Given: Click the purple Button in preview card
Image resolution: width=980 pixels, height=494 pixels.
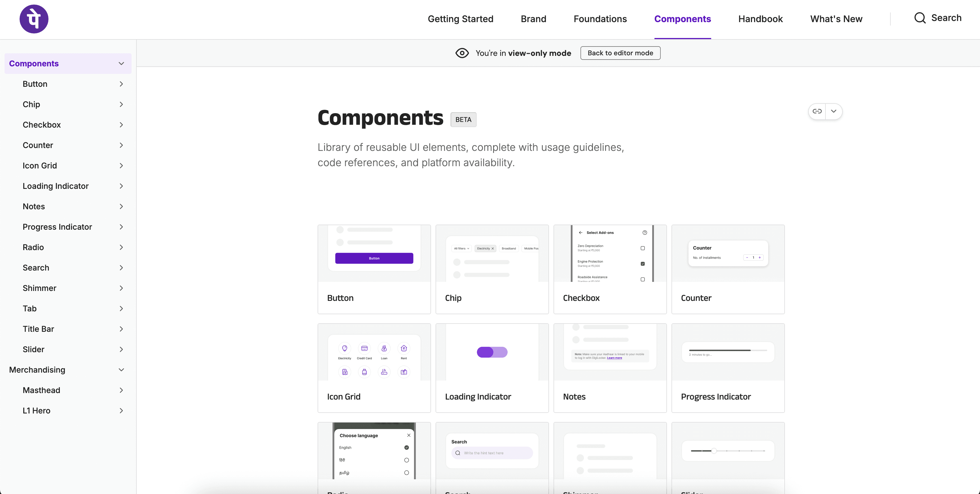Looking at the screenshot, I should coord(374,258).
